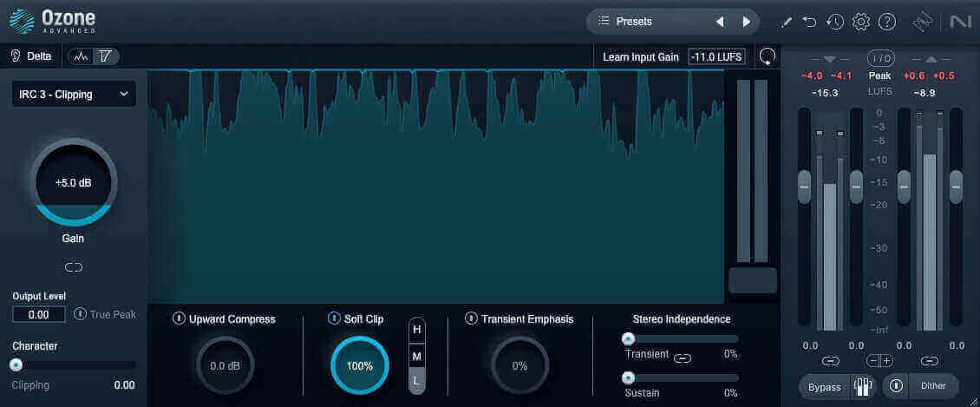This screenshot has height=407, width=980.
Task: Click the left output gain fader handle
Action: point(904,187)
